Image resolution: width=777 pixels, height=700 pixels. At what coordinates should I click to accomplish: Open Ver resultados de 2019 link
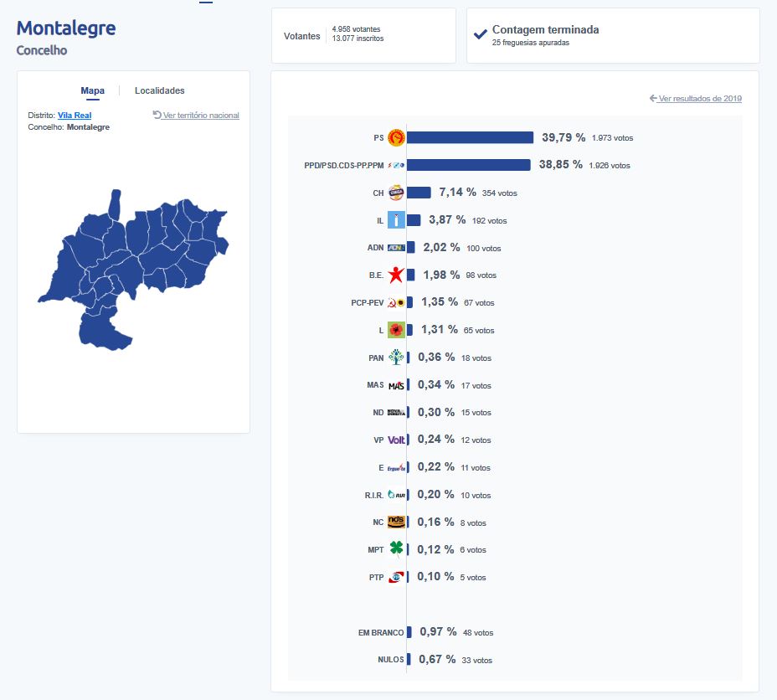point(696,99)
